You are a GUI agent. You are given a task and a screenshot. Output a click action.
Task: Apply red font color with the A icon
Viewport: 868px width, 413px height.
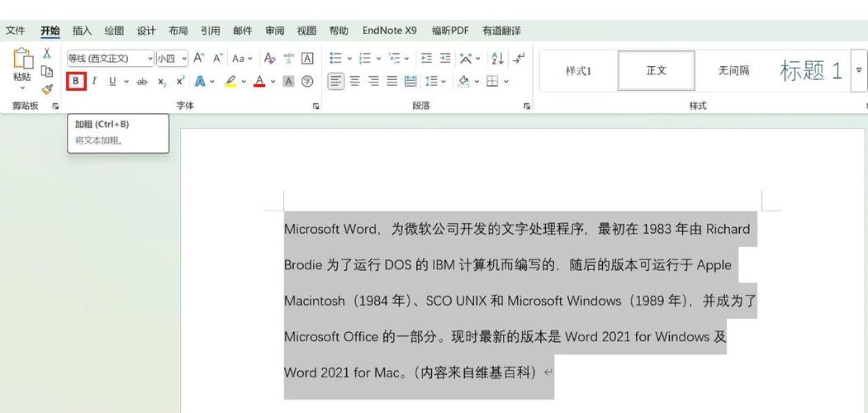pyautogui.click(x=259, y=82)
